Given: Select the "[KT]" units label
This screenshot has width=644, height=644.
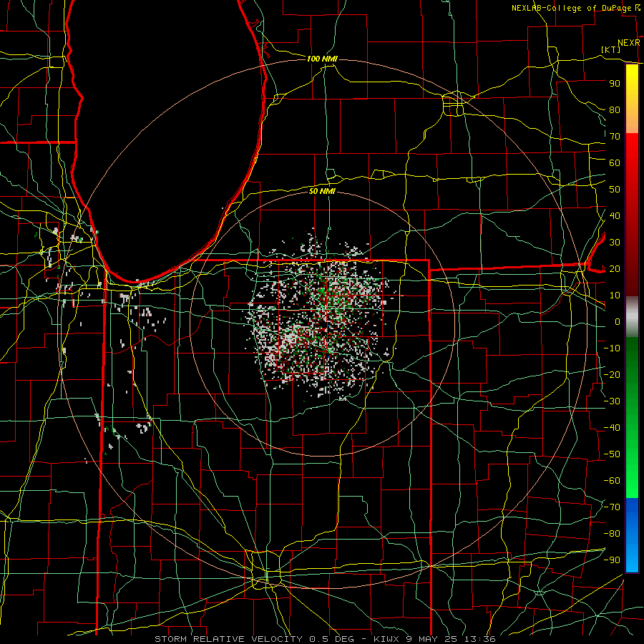Looking at the screenshot, I should pos(611,49).
